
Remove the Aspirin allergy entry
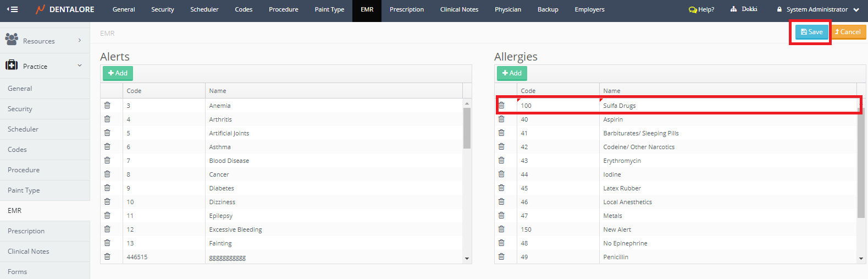click(501, 119)
